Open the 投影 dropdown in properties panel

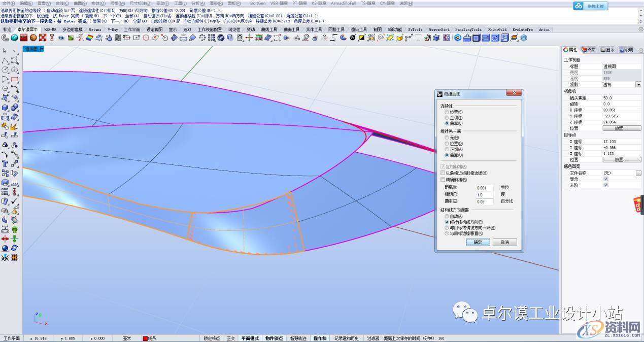tap(638, 85)
